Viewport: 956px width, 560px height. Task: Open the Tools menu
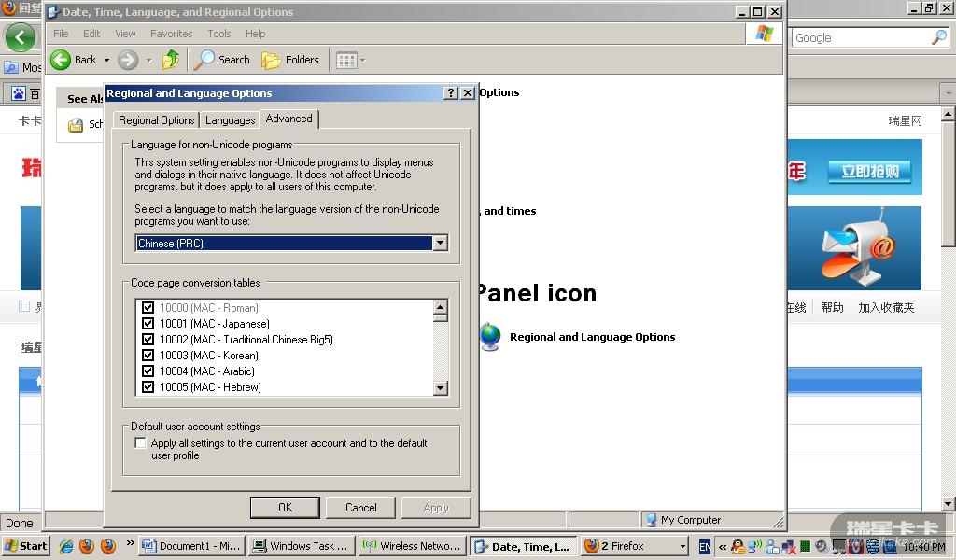click(x=218, y=34)
